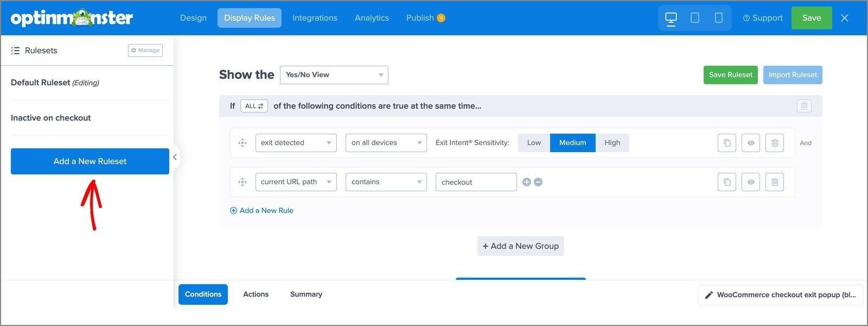The image size is (868, 326).
Task: Click the minus icon beside checkout field
Action: click(538, 182)
